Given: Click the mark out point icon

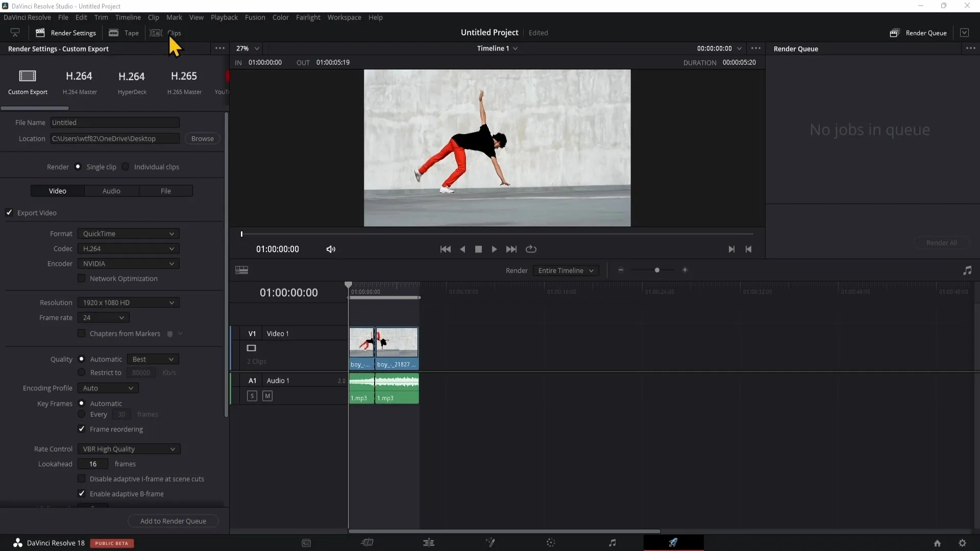Looking at the screenshot, I should [x=748, y=249].
